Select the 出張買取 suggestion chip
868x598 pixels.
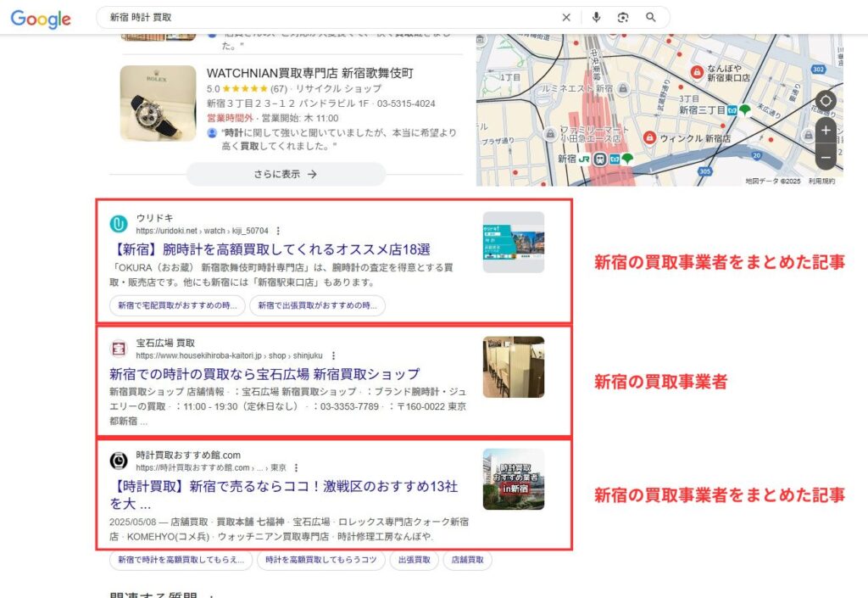pos(413,560)
